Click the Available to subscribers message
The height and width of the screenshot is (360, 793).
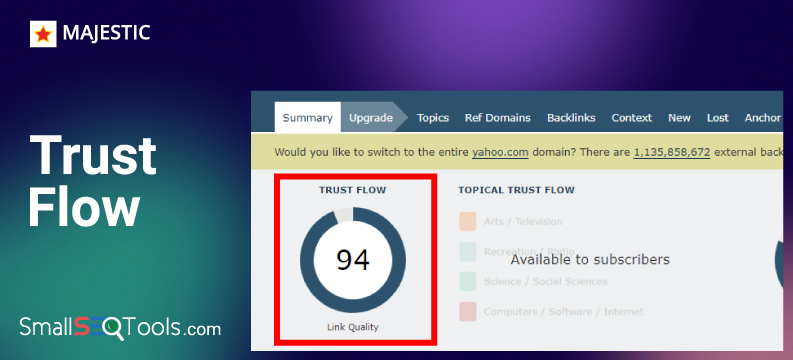click(590, 259)
